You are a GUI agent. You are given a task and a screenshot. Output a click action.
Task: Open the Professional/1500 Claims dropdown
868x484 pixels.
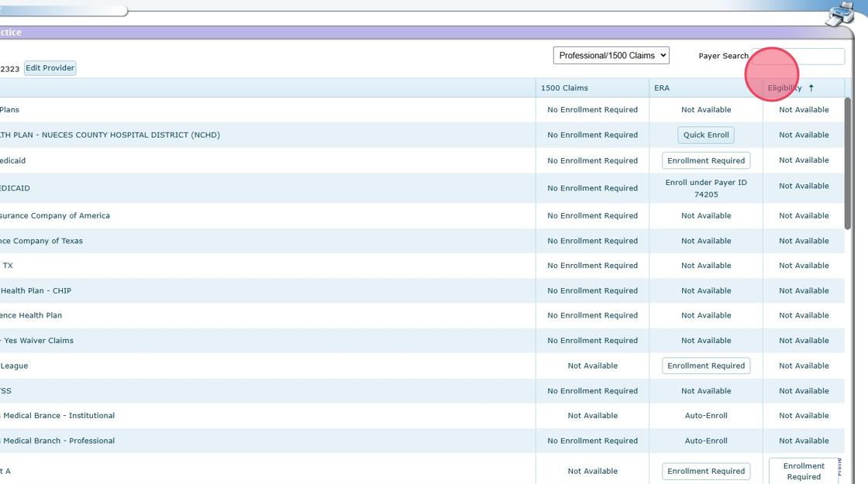click(x=611, y=55)
